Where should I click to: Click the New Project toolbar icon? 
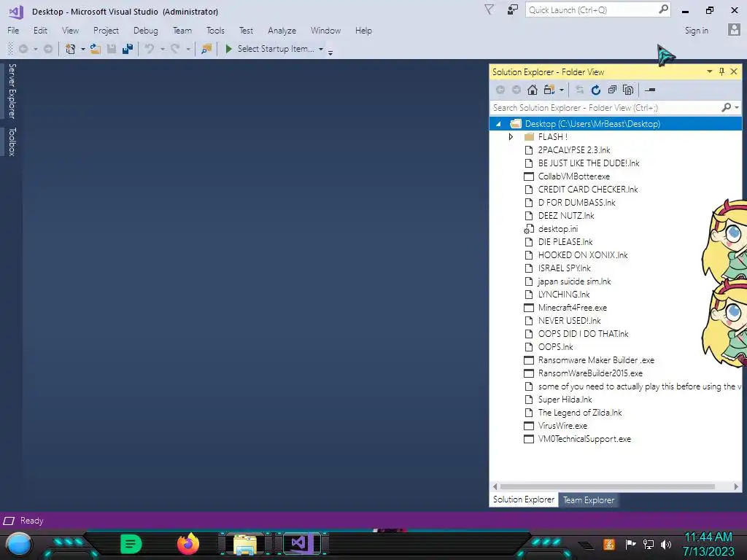point(71,49)
